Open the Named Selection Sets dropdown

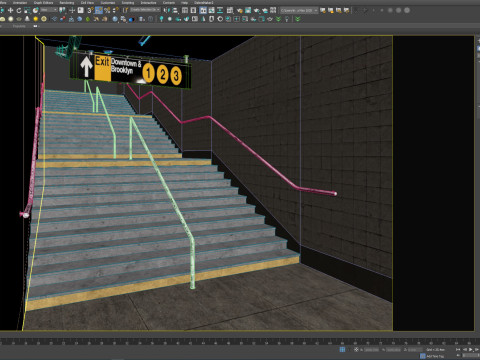tap(145, 10)
